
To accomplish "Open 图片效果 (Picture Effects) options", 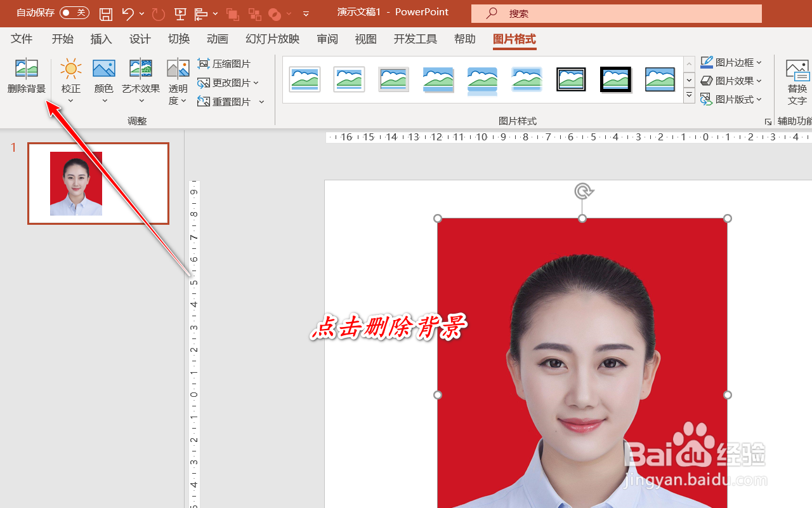I will coord(731,81).
